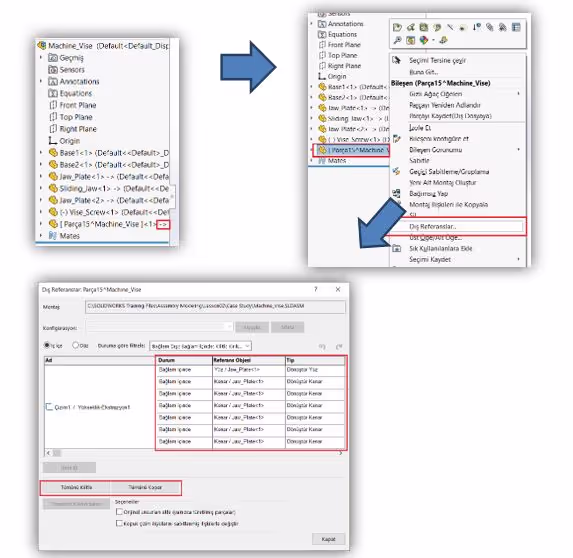Select the 'Yüz / Jaw_Plate<1>' reference cell
This screenshot has width=573, height=558.
point(248,370)
